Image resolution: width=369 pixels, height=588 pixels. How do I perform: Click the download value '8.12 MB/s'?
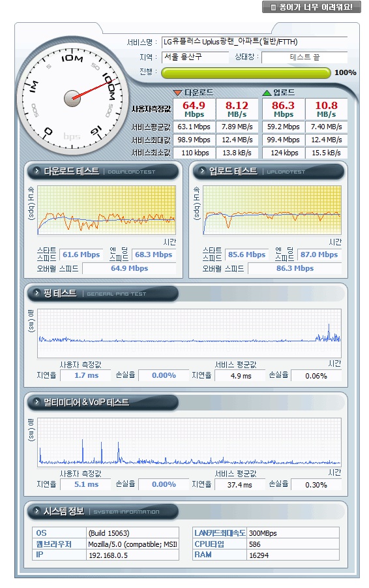pos(237,109)
